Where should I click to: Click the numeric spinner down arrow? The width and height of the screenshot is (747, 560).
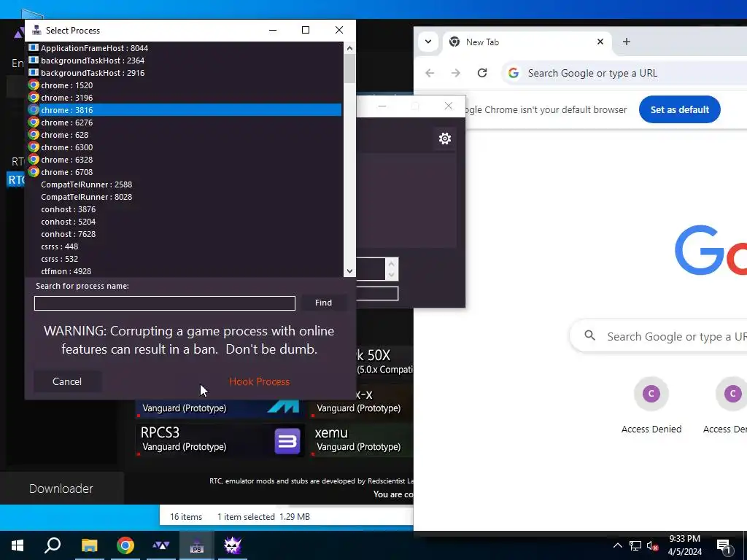pos(391,275)
